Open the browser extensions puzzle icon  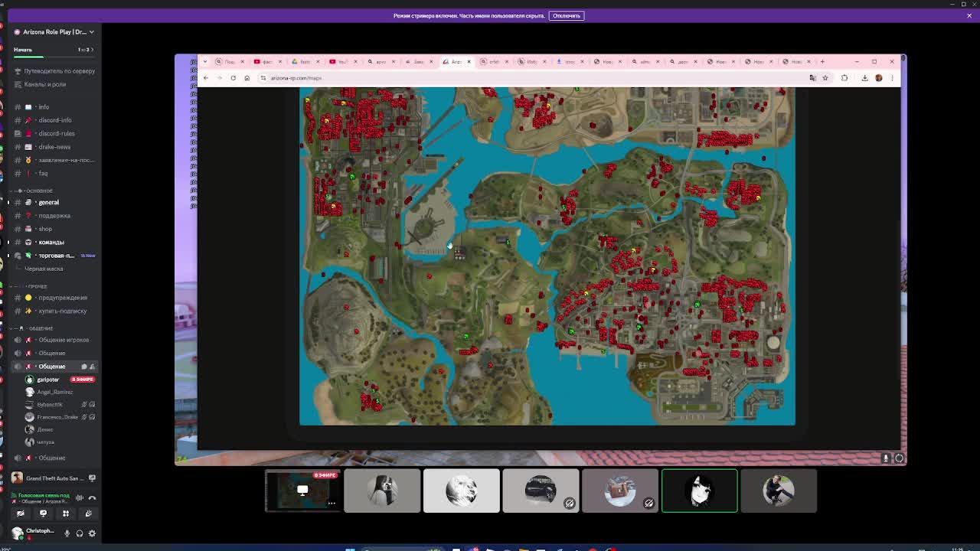844,77
